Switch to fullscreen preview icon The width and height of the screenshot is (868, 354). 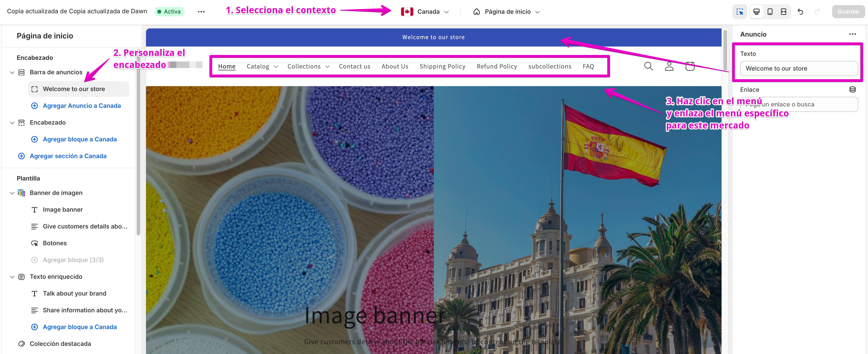click(x=783, y=11)
